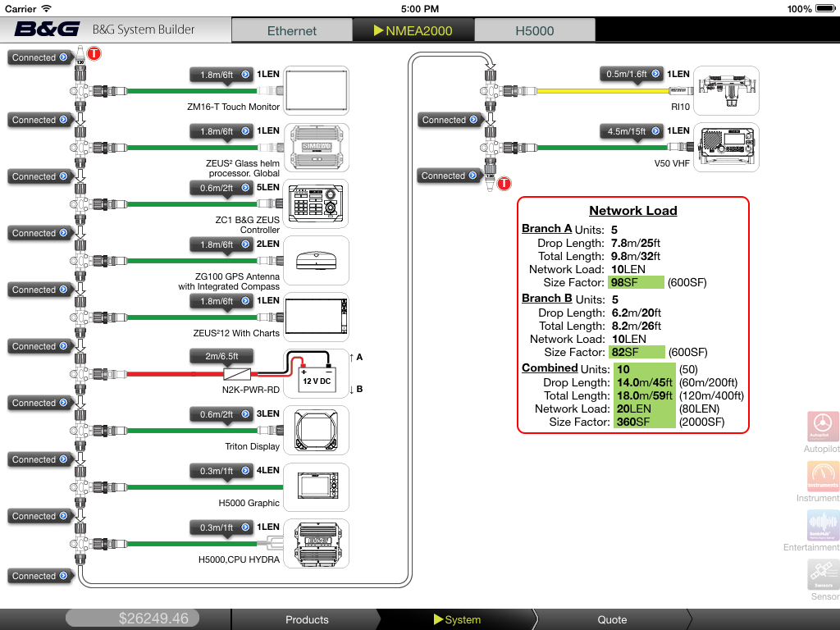Image resolution: width=840 pixels, height=630 pixels.
Task: Tap the Branch A size factor 98SF value
Action: point(636,282)
